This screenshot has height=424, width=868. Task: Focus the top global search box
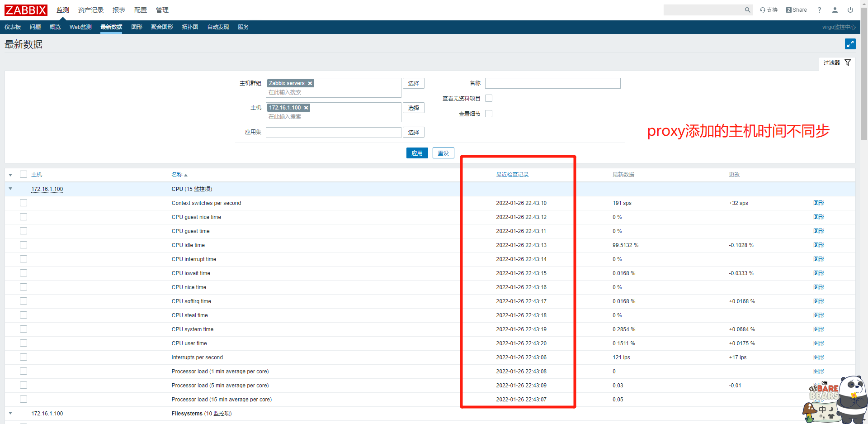[703, 10]
